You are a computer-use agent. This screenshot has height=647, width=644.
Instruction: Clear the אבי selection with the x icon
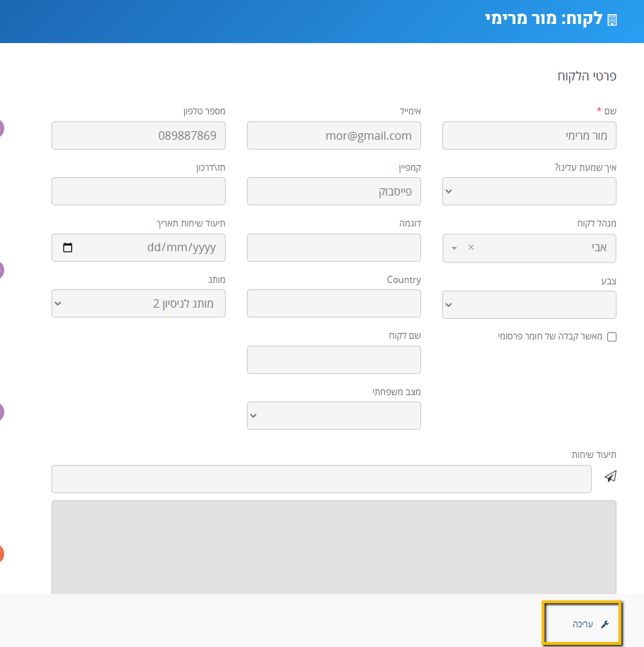pyautogui.click(x=471, y=248)
